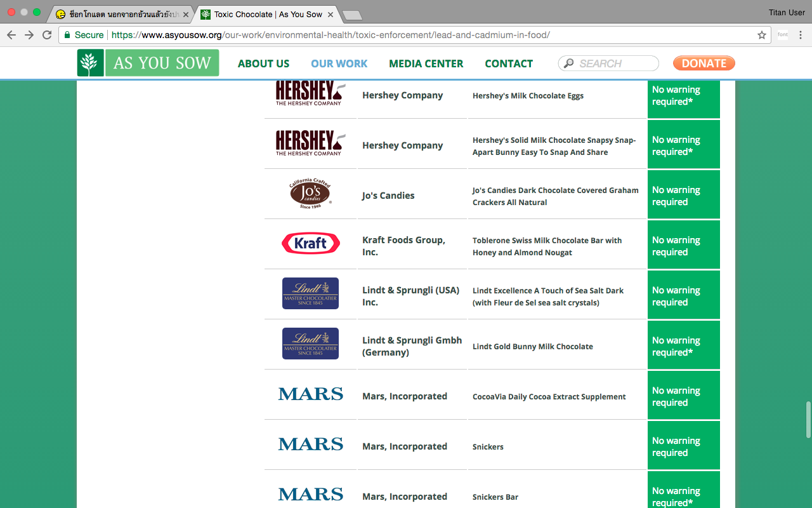This screenshot has height=508, width=812.
Task: Click Hershey Company name in Milk Chocolate Eggs row
Action: point(402,95)
